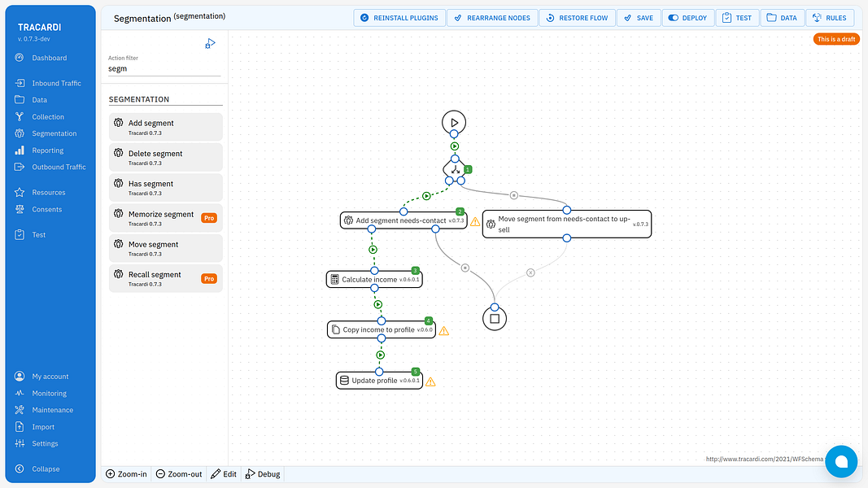Screen dimensions: 868x488
Task: Click the green badge 5 on Update profile
Action: (x=416, y=372)
